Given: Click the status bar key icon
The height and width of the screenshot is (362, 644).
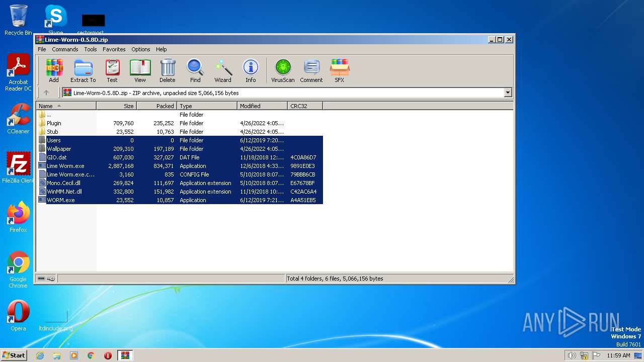Looking at the screenshot, I should click(51, 279).
